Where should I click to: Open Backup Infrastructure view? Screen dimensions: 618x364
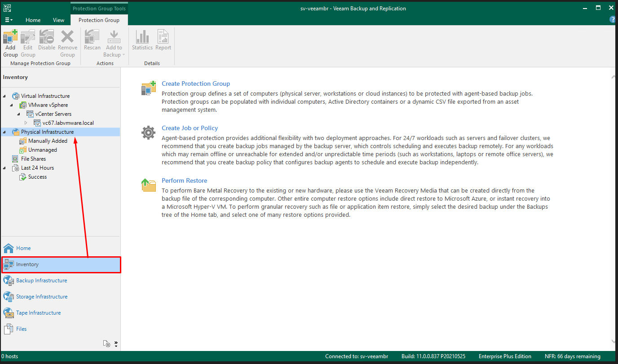point(61,281)
